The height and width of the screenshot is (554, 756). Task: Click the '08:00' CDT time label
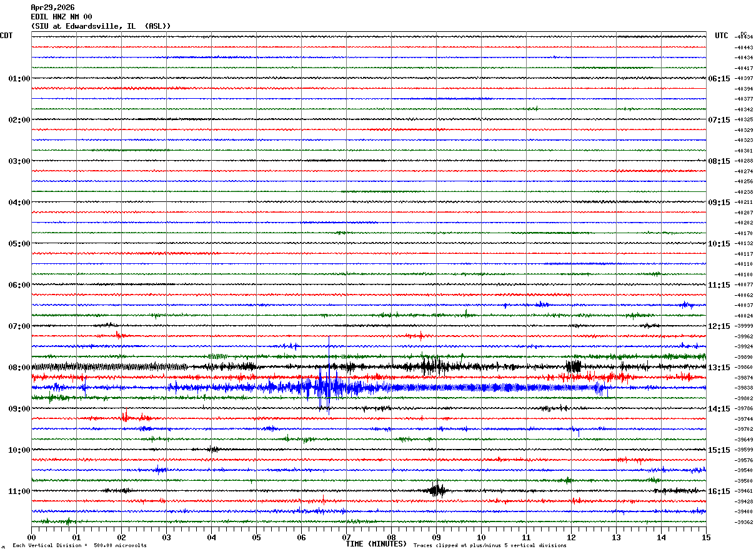point(19,368)
